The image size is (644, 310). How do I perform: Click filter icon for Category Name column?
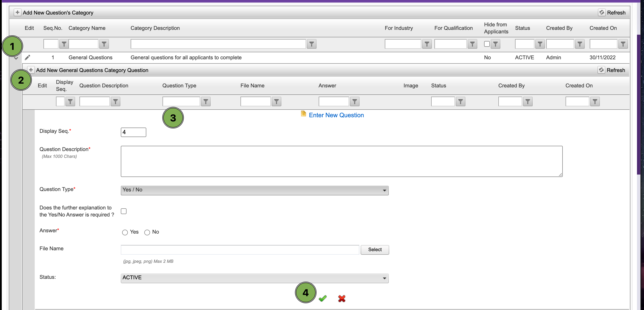(104, 44)
